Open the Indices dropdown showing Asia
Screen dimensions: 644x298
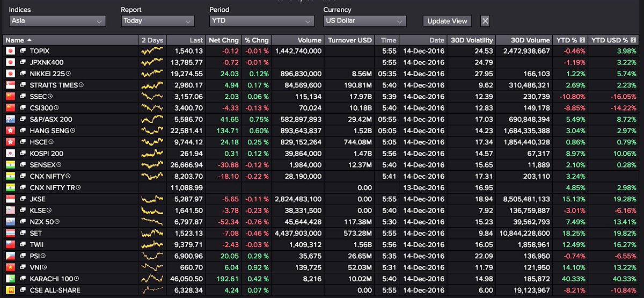coord(57,21)
